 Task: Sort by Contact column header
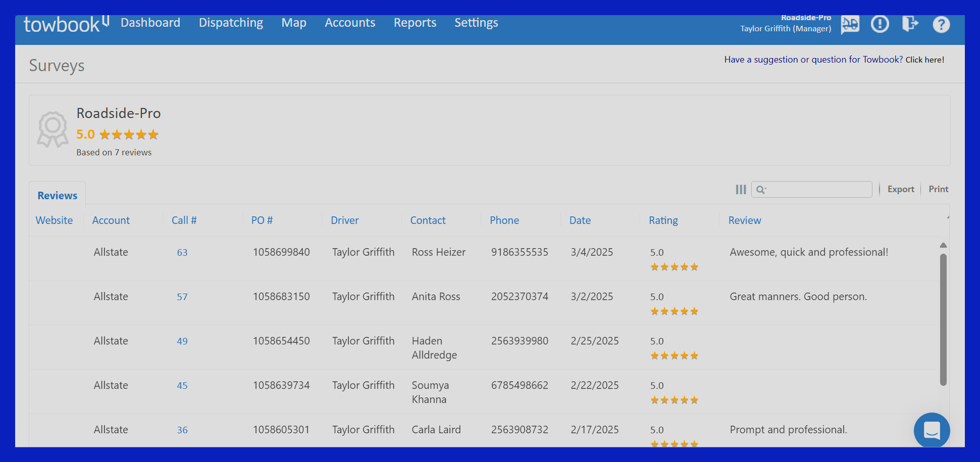(428, 220)
